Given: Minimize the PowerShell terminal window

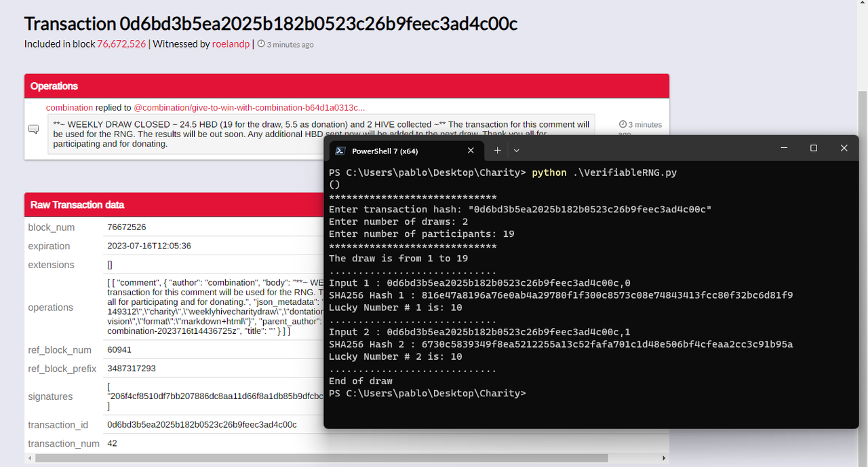Looking at the screenshot, I should click(x=783, y=148).
